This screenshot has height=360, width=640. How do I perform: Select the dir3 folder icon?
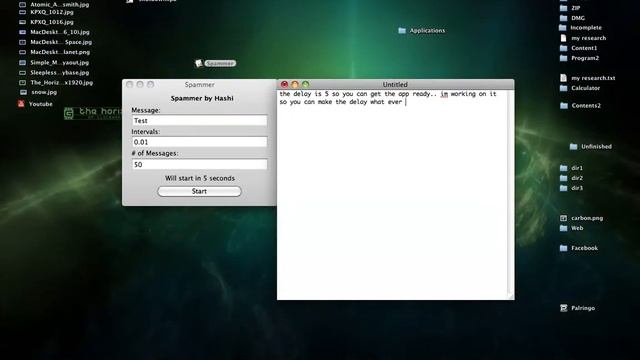(564, 188)
